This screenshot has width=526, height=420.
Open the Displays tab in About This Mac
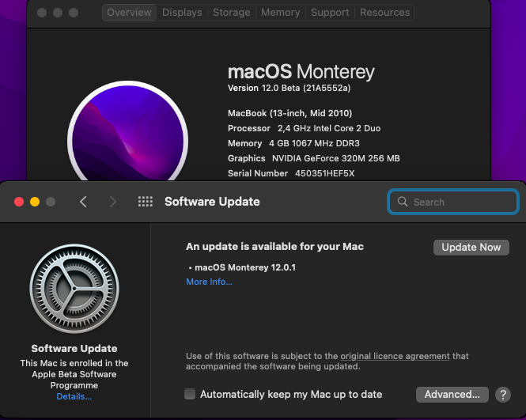(182, 13)
